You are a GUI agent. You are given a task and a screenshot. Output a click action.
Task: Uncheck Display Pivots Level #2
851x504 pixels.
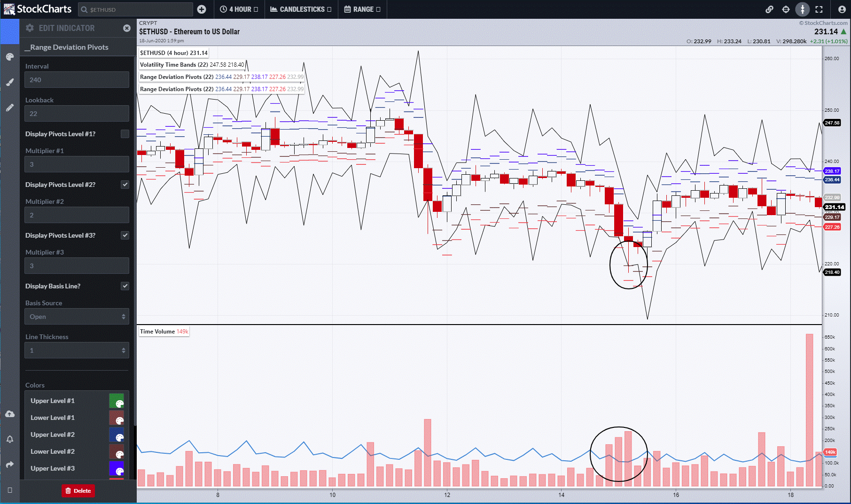125,185
